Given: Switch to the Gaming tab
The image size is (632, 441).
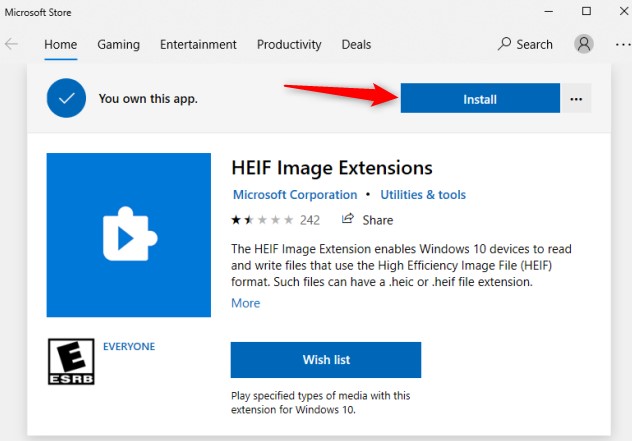Looking at the screenshot, I should pyautogui.click(x=118, y=44).
